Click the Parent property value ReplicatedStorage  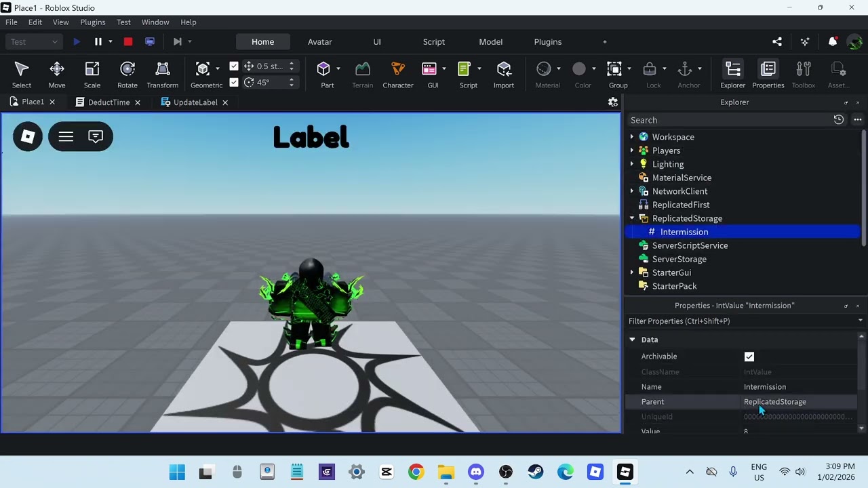coord(775,402)
